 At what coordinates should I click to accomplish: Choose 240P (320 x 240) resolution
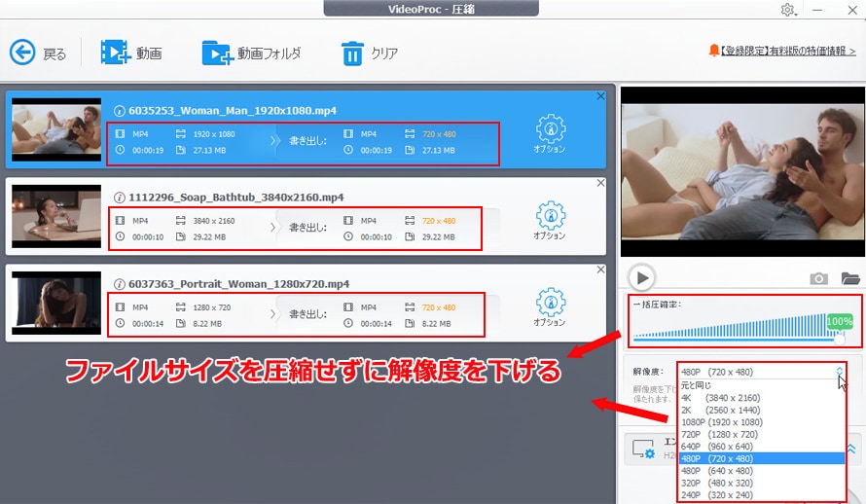(x=762, y=495)
